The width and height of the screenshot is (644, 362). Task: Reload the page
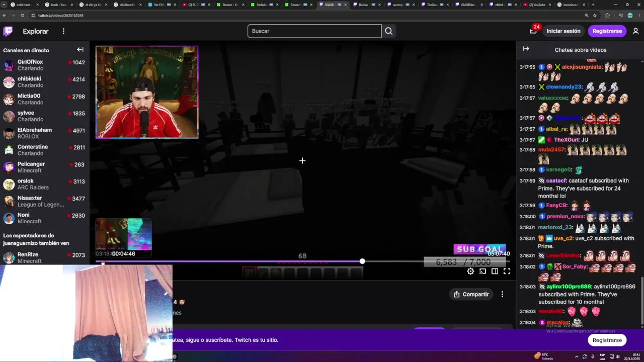tap(22, 16)
